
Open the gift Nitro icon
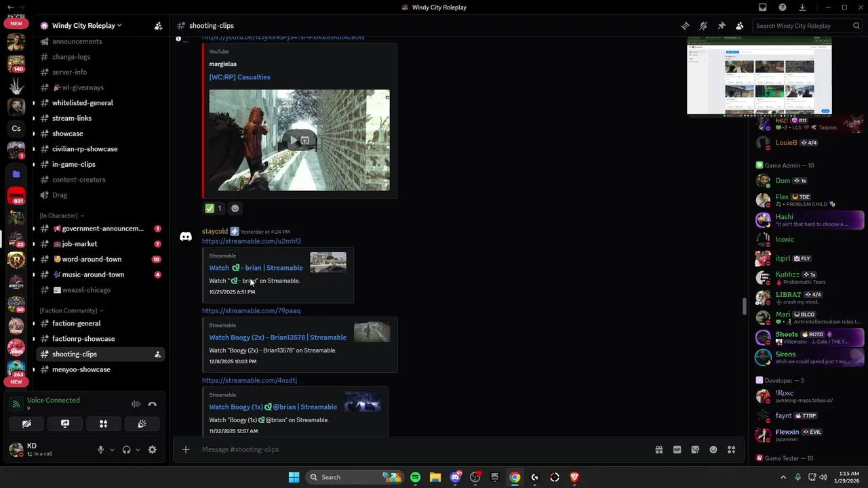point(658,449)
